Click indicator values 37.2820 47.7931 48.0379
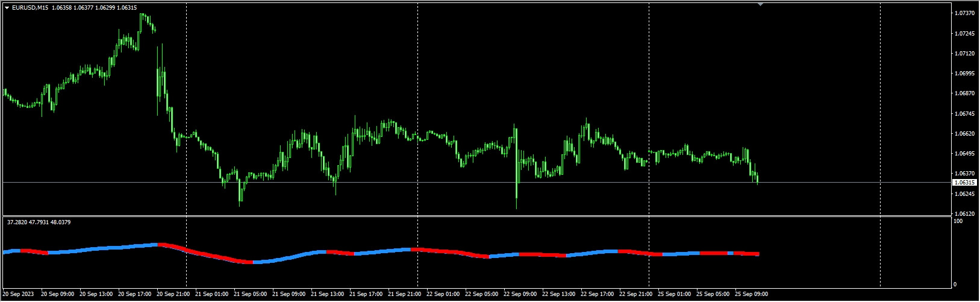Viewport: 980px width, 302px height. [x=39, y=222]
